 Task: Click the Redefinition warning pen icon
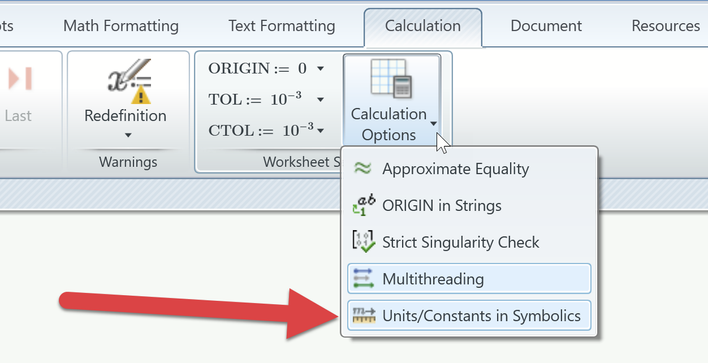tap(130, 82)
